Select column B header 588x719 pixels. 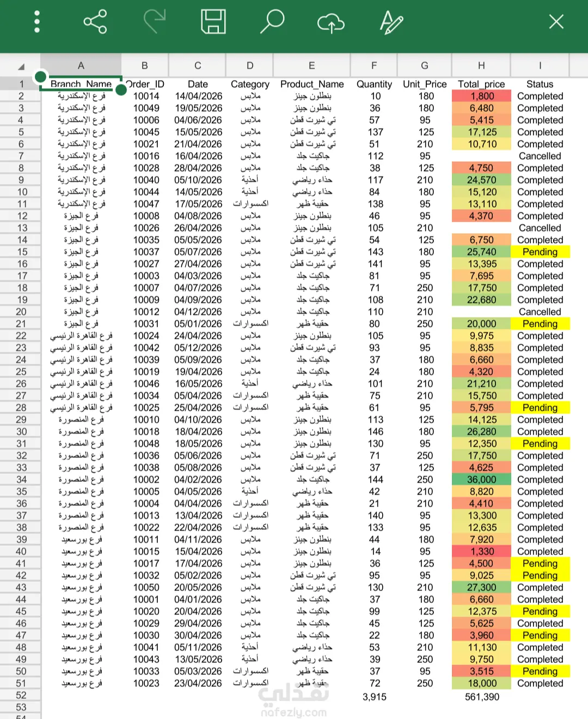tap(145, 66)
